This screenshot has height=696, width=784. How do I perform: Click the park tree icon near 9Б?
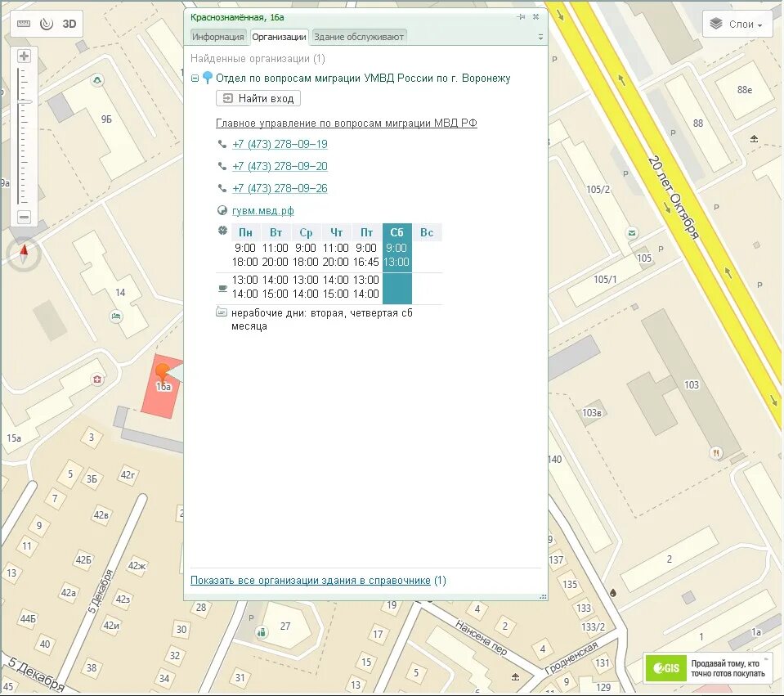click(97, 80)
